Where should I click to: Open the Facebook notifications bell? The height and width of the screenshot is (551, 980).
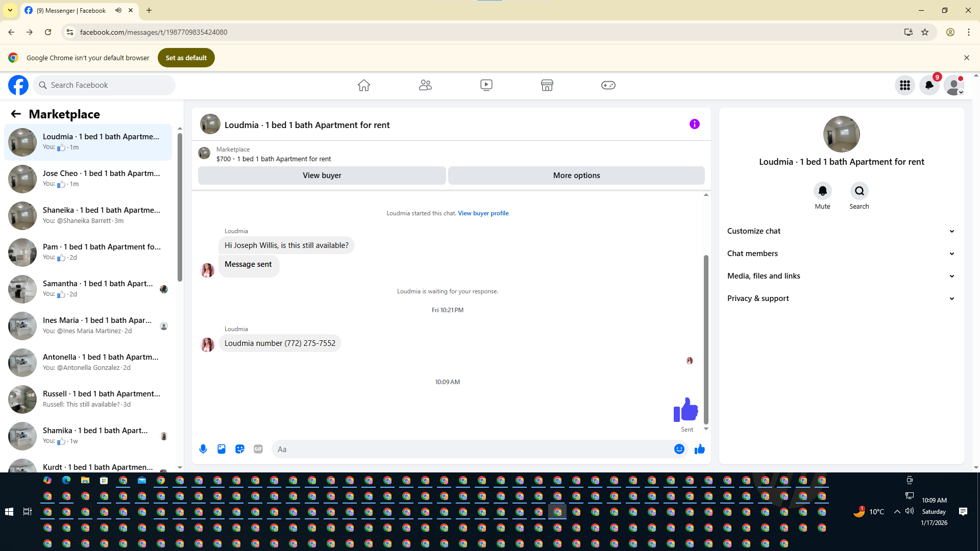point(929,85)
